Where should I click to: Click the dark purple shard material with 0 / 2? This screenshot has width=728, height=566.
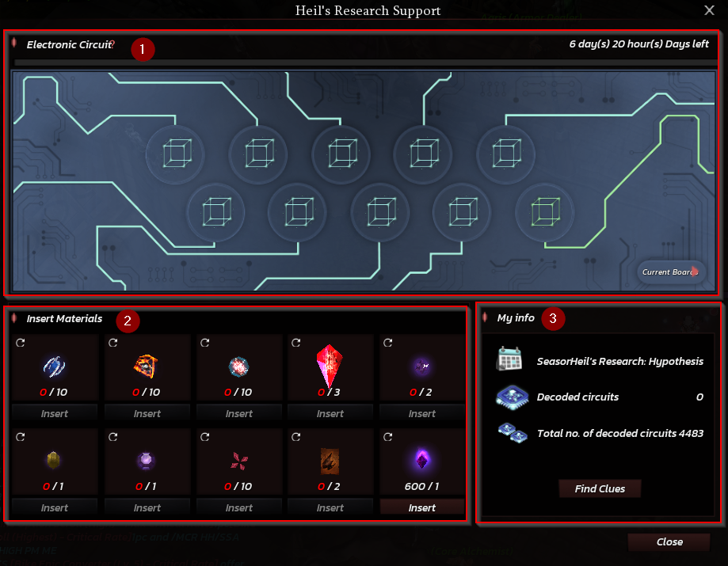click(421, 367)
